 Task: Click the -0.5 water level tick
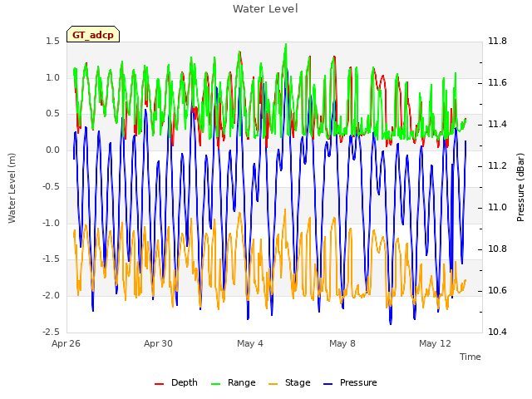pyautogui.click(x=51, y=186)
